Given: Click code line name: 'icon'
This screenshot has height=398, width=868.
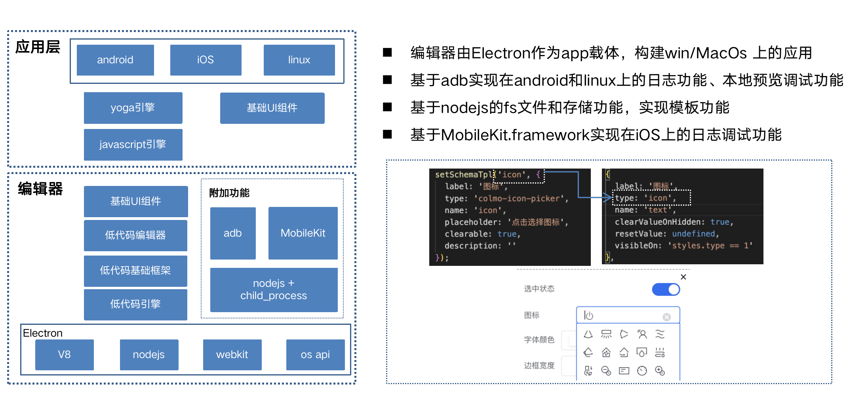Looking at the screenshot, I should [x=475, y=210].
